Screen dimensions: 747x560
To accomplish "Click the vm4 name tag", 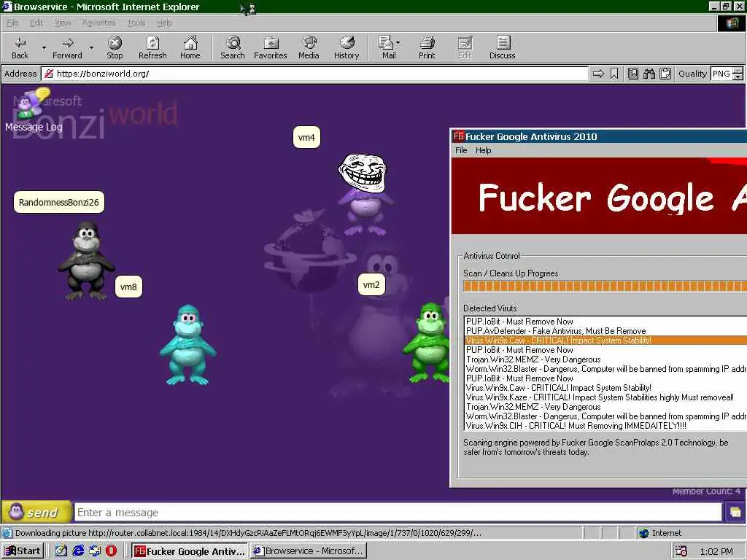I will click(306, 138).
